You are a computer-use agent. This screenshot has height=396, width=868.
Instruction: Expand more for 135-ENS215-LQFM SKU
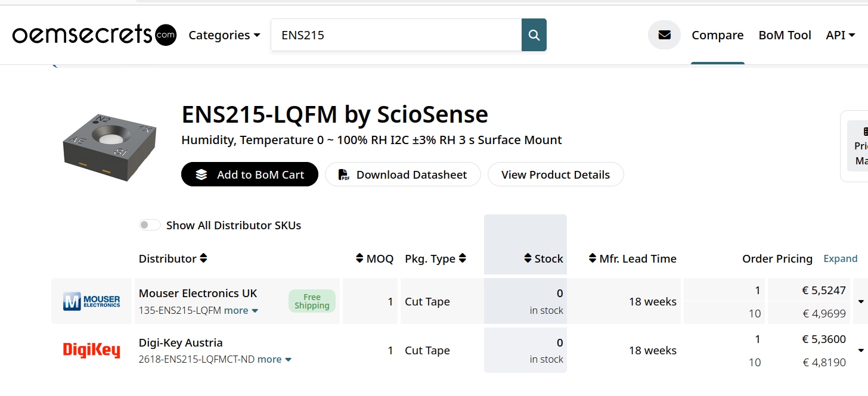(x=241, y=310)
